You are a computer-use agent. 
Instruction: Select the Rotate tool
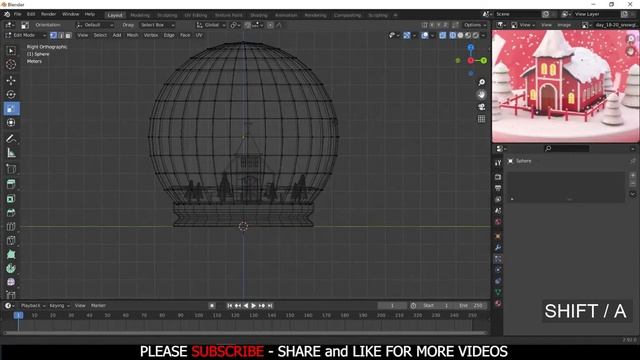(x=11, y=94)
